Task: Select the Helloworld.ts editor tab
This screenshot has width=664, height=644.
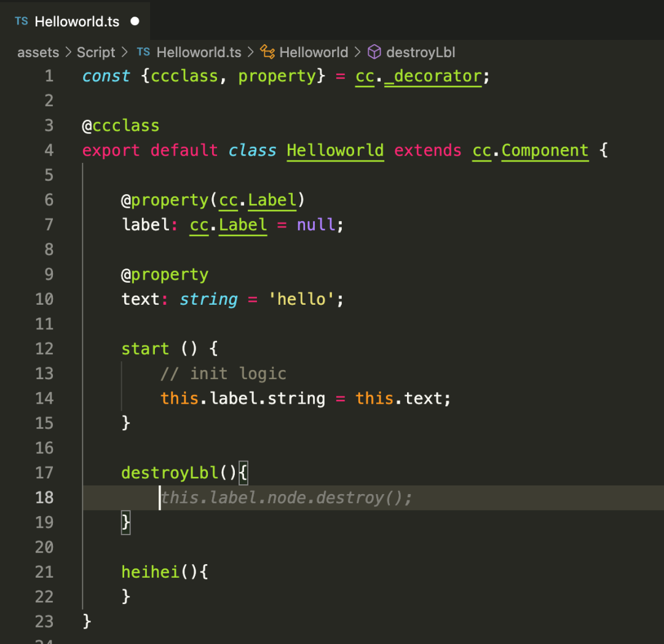Action: point(75,21)
